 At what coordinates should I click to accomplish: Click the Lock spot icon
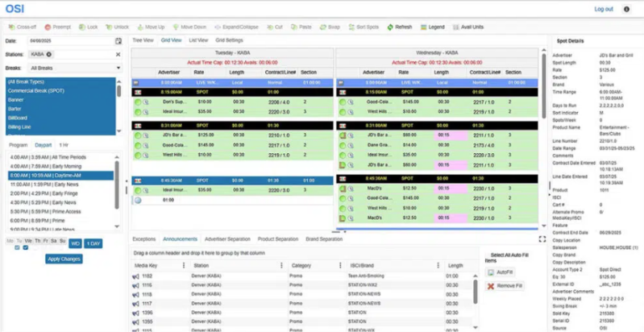point(88,27)
